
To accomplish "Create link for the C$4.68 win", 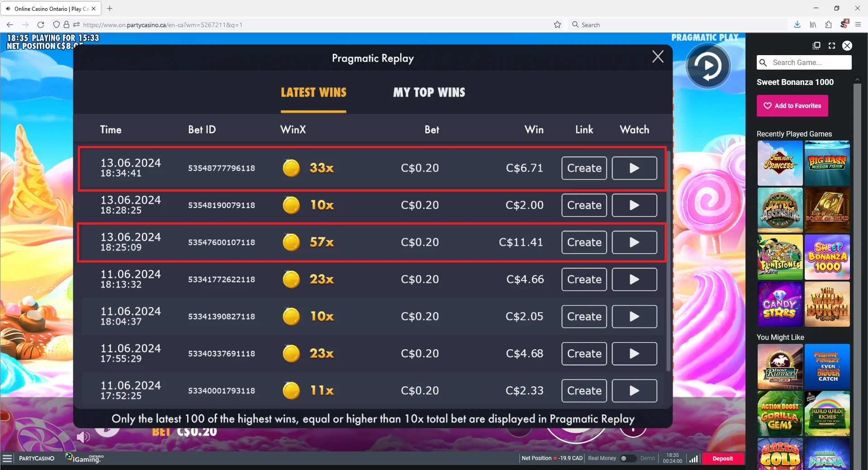I will pyautogui.click(x=584, y=353).
